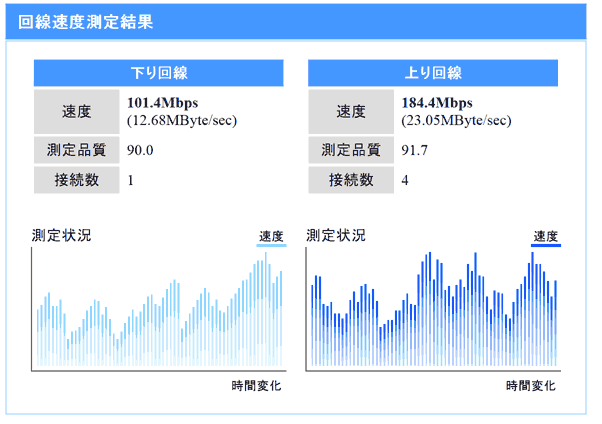This screenshot has height=424, width=602.
Task: Click the 時間変化 axis label under the download chart
Action: click(x=256, y=386)
